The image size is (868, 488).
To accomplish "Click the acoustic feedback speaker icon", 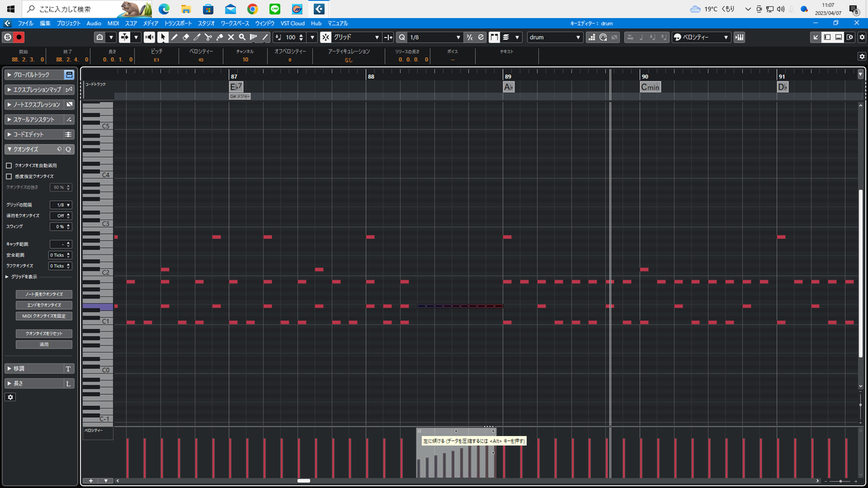I will click(x=150, y=37).
